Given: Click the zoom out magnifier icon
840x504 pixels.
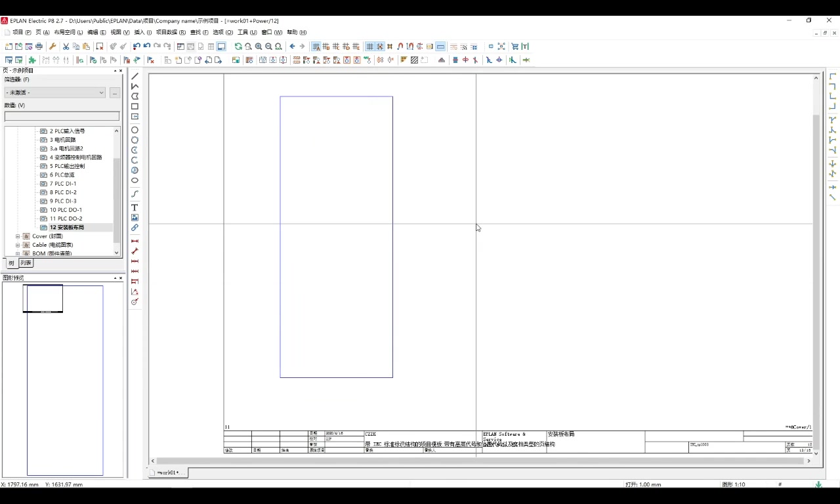Looking at the screenshot, I should 268,47.
